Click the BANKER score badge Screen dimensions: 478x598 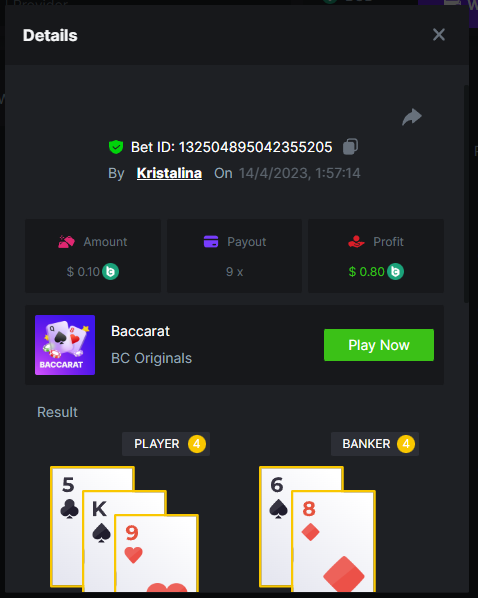406,444
